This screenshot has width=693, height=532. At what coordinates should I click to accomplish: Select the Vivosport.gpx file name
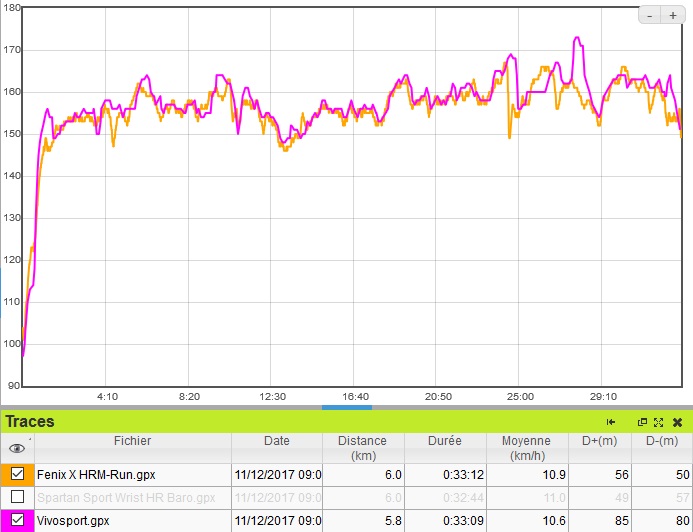[73, 520]
